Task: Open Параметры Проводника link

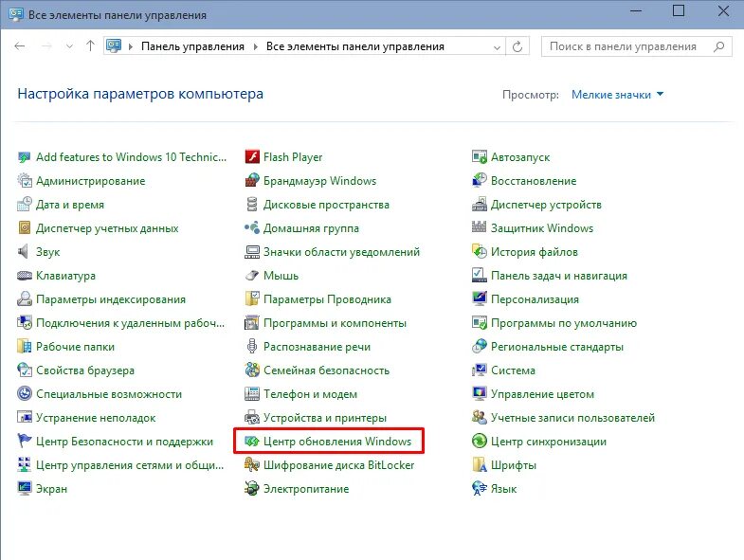Action: (x=327, y=299)
